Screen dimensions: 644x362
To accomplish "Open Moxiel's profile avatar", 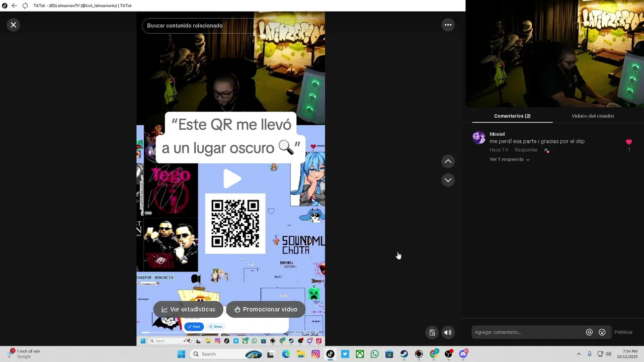I will 479,137.
